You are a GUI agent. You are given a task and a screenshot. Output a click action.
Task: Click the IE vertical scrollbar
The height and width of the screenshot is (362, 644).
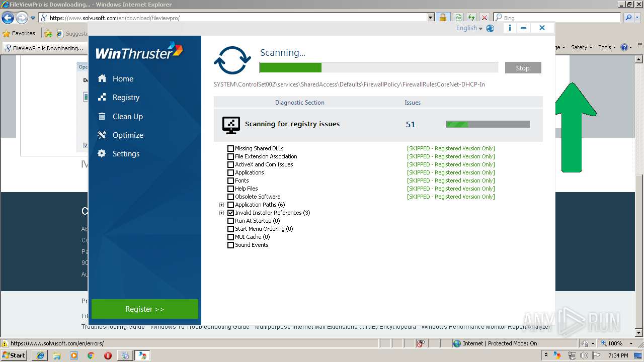tap(639, 196)
